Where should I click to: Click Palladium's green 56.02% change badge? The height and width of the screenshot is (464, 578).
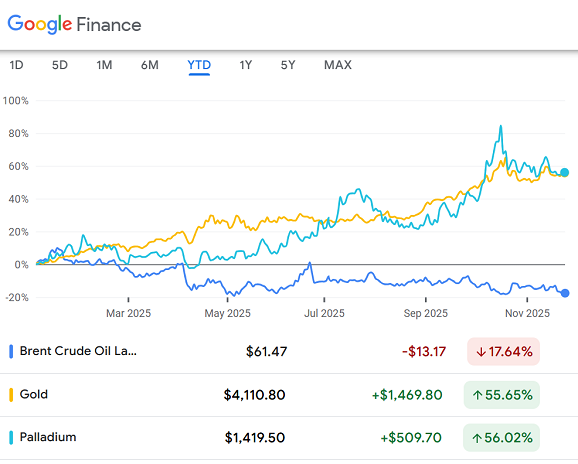pyautogui.click(x=501, y=438)
